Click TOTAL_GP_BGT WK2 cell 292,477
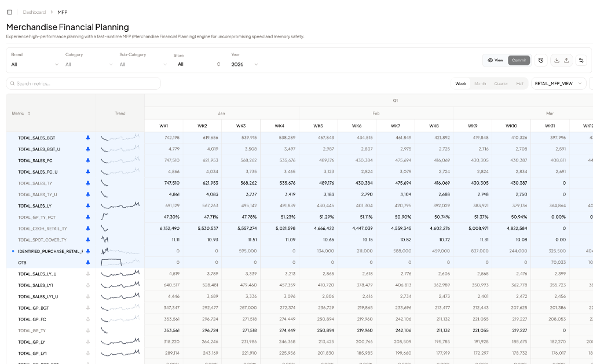Image resolution: width=593 pixels, height=364 pixels. (x=202, y=308)
